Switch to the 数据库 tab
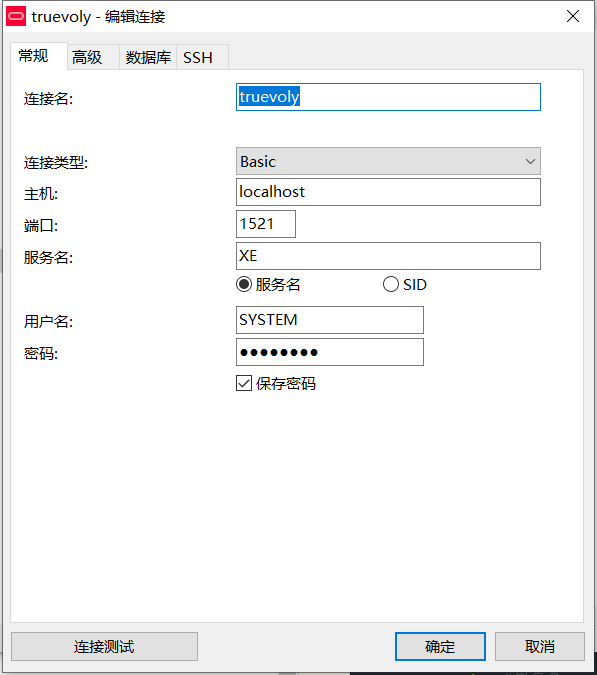Viewport: 597px width, 675px height. click(148, 57)
